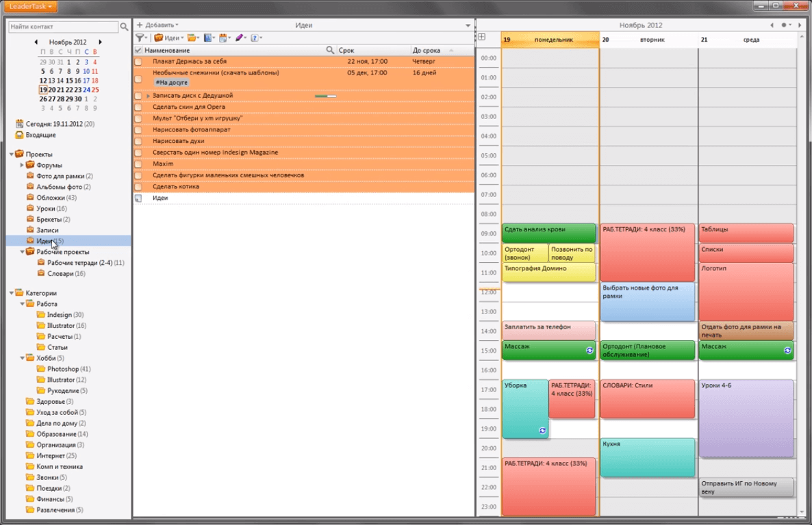Open the Добавить add menu
The image size is (812, 525).
tap(157, 25)
